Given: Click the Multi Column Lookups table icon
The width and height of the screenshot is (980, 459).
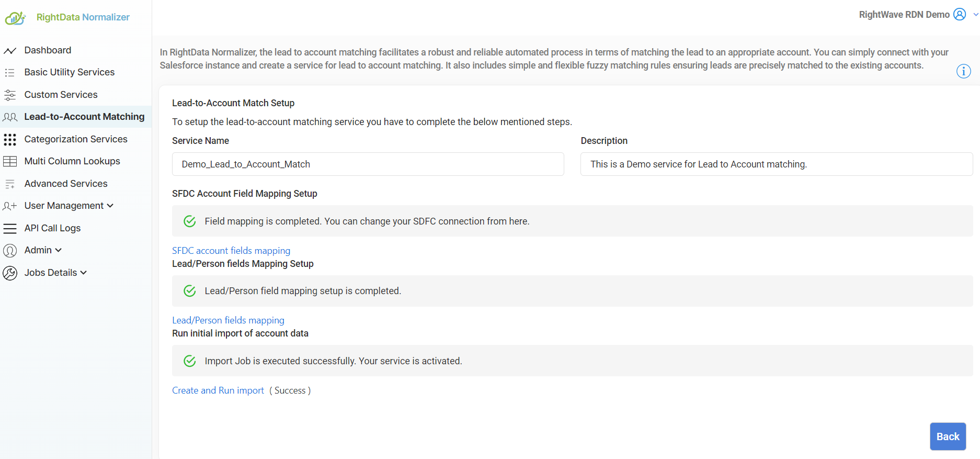Looking at the screenshot, I should pyautogui.click(x=10, y=162).
